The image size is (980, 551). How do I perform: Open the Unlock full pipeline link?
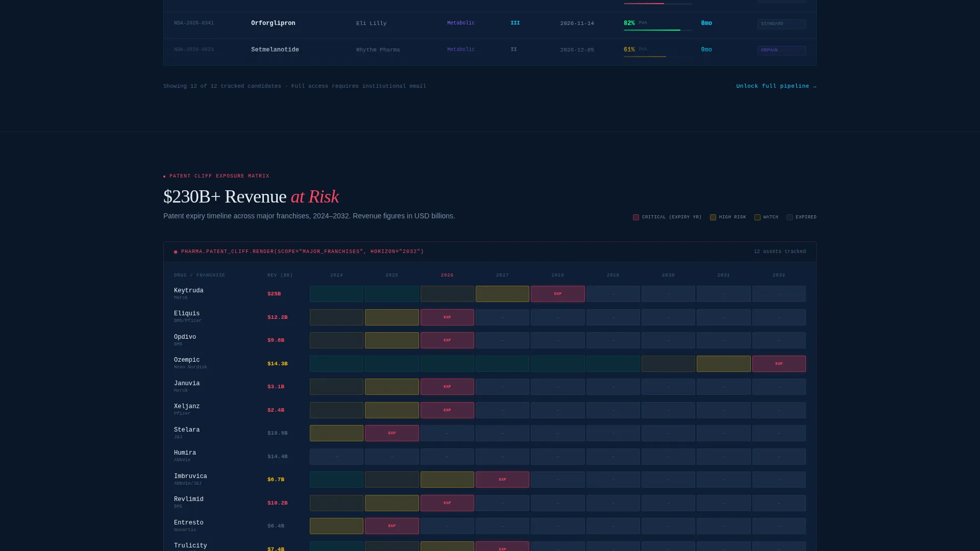tap(776, 86)
